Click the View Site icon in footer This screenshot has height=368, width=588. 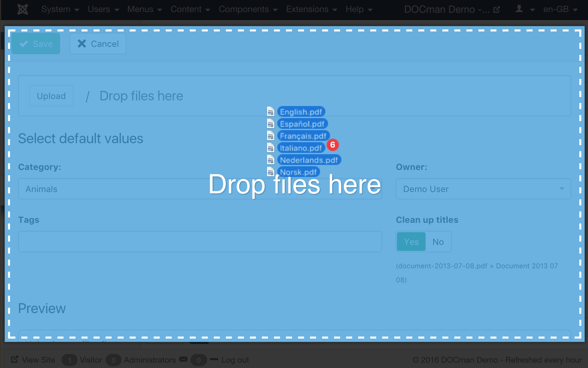click(x=15, y=360)
